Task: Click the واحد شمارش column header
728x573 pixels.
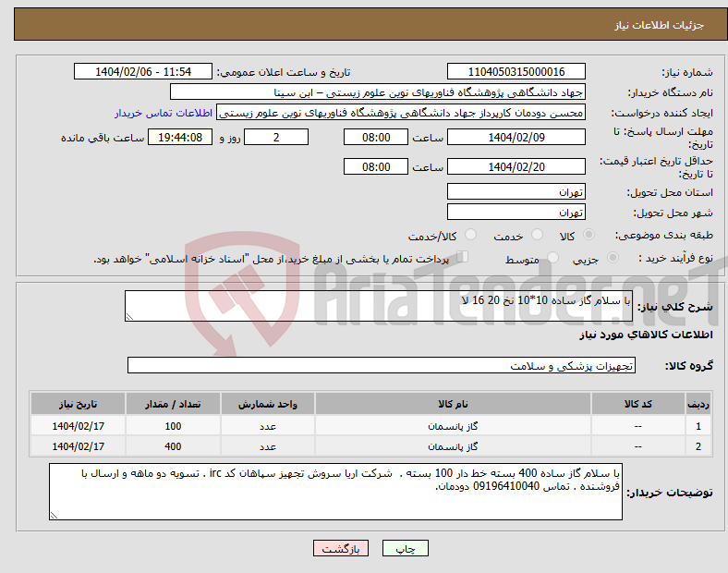Action: click(268, 404)
